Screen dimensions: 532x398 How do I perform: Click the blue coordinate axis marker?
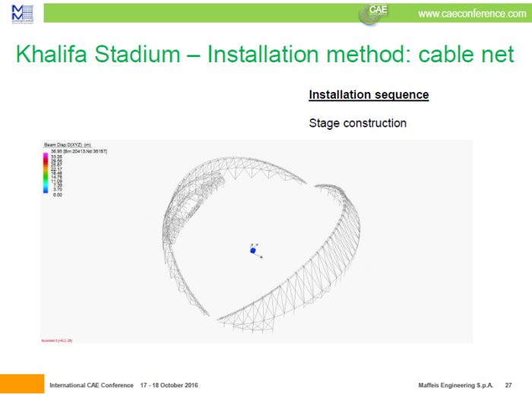click(253, 250)
